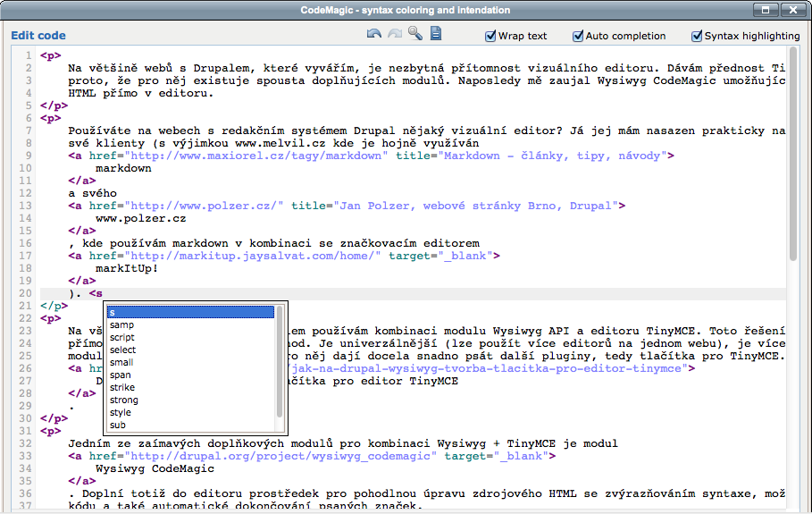Click 'Wysiwyg CodeMagic' text on line 34

155,469
